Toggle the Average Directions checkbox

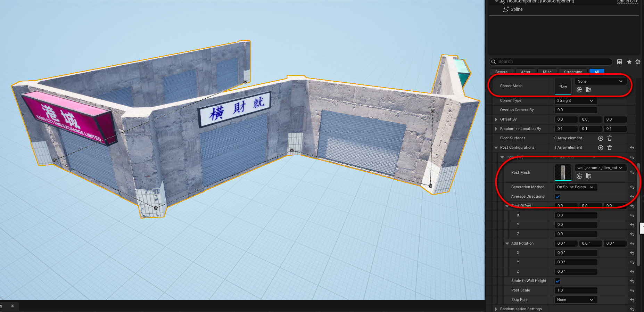[558, 197]
